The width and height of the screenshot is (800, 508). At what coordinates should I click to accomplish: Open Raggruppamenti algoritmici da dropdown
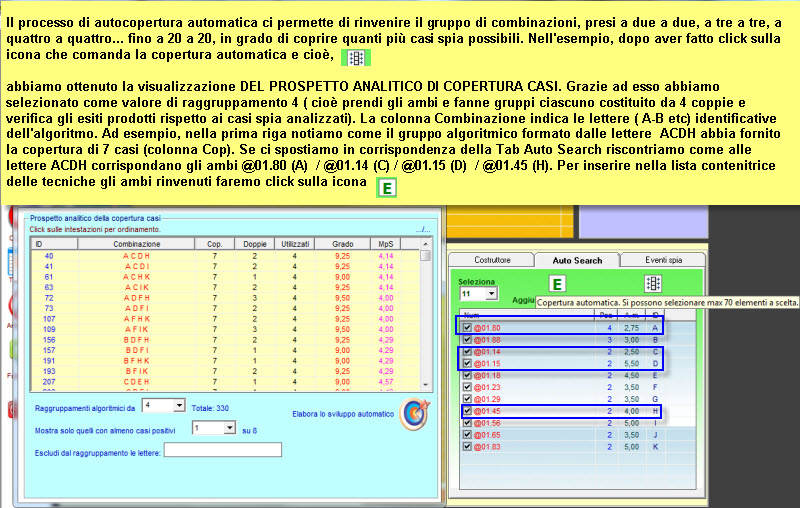[x=179, y=406]
